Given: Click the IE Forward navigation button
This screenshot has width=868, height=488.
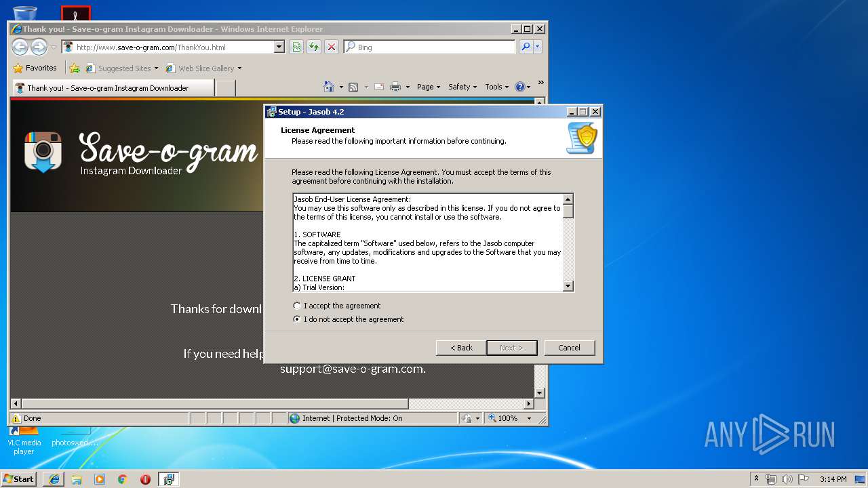Looking at the screenshot, I should pos(39,47).
